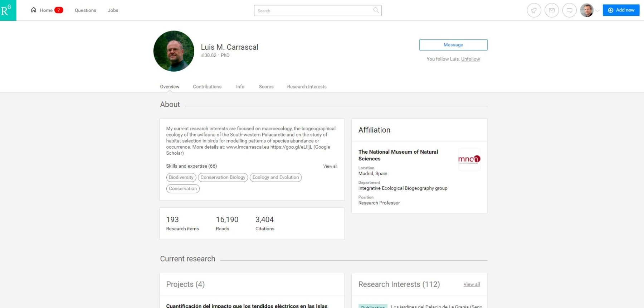Open the Questions menu item
Screen dimensions: 644x308
point(85,10)
